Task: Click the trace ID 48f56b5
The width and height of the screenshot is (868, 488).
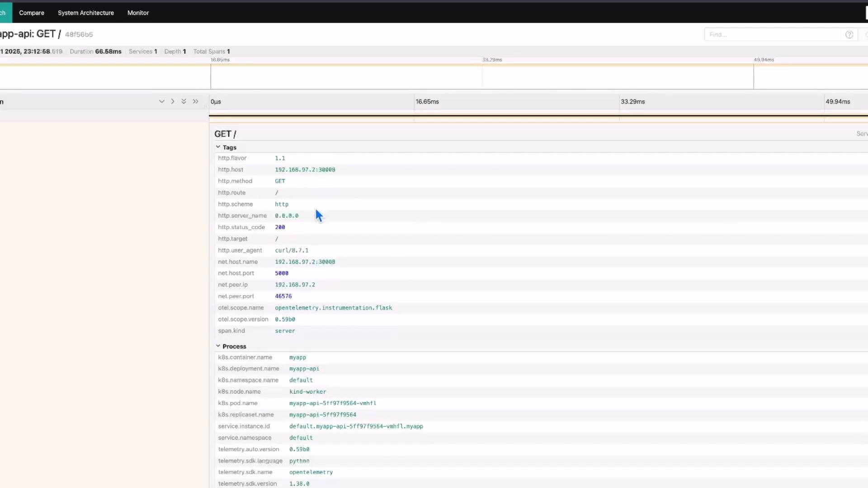Action: [x=79, y=34]
